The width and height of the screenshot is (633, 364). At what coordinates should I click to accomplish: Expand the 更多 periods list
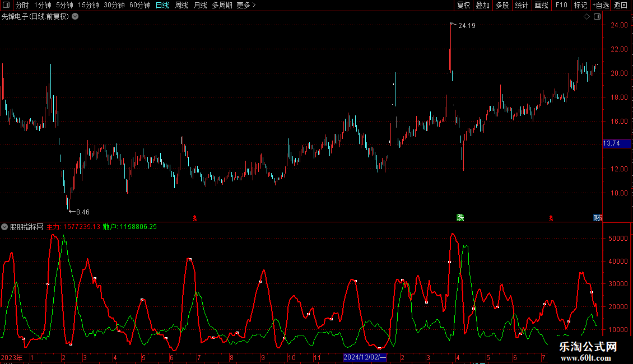(246, 5)
